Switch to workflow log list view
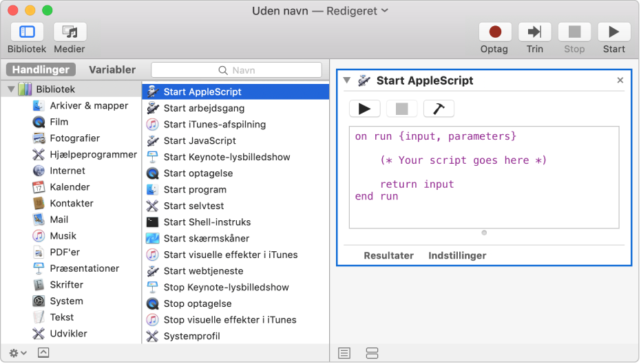 tap(344, 352)
